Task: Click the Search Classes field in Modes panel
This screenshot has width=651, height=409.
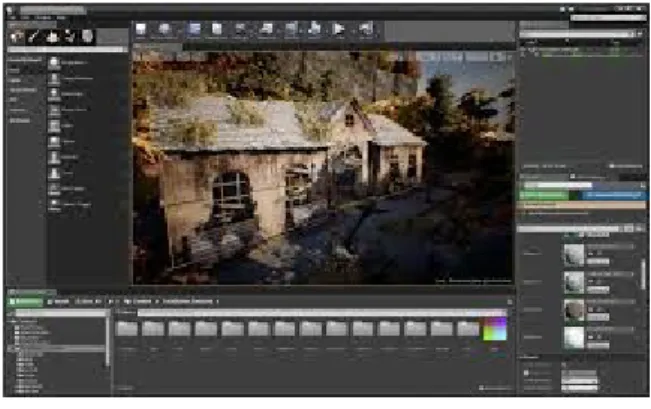Action: [66, 50]
